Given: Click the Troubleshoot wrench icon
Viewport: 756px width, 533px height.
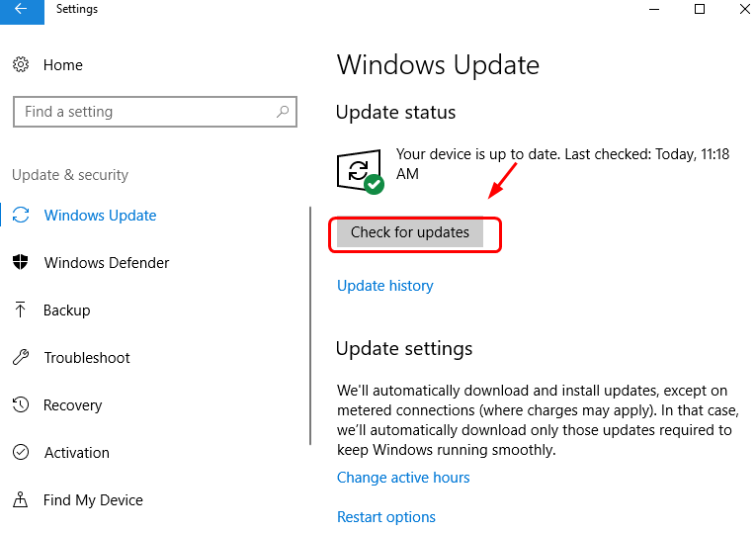Looking at the screenshot, I should click(21, 358).
